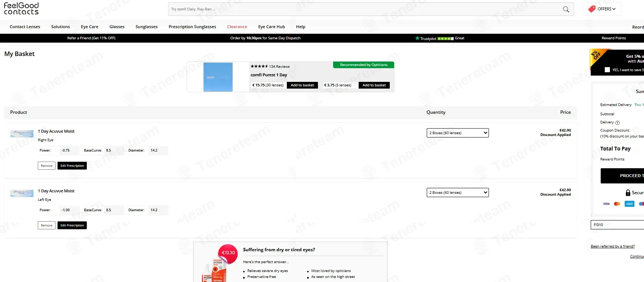Click the Left Eye €42.90 price
The height and width of the screenshot is (282, 644).
click(x=565, y=190)
